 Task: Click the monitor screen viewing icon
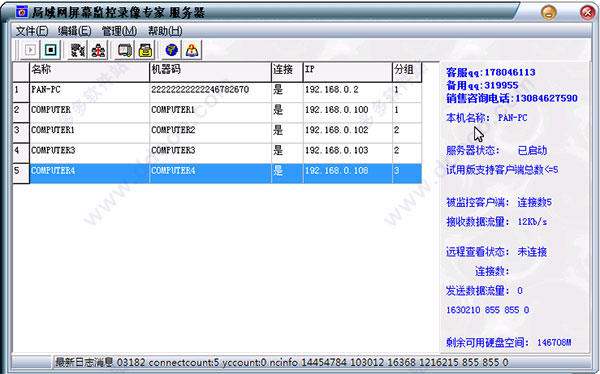[125, 50]
